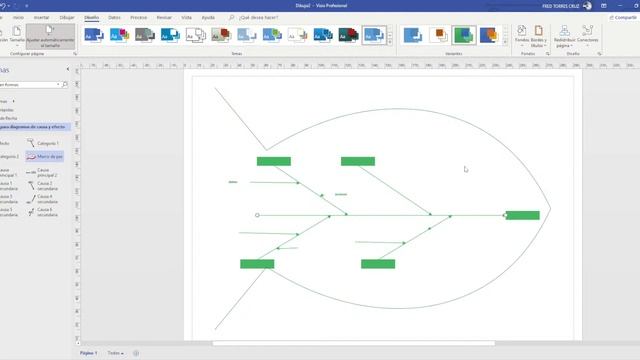Click the spine start circle handle
This screenshot has width=640, height=360.
[x=257, y=215]
